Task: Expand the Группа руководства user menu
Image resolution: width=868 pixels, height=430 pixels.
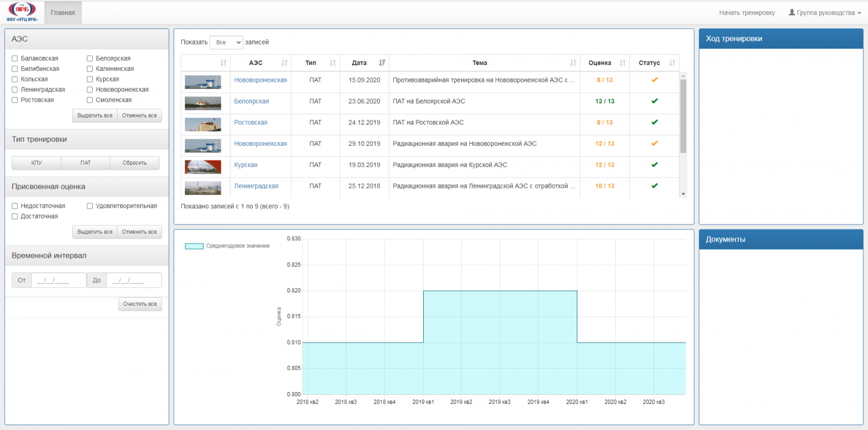Action: click(825, 13)
